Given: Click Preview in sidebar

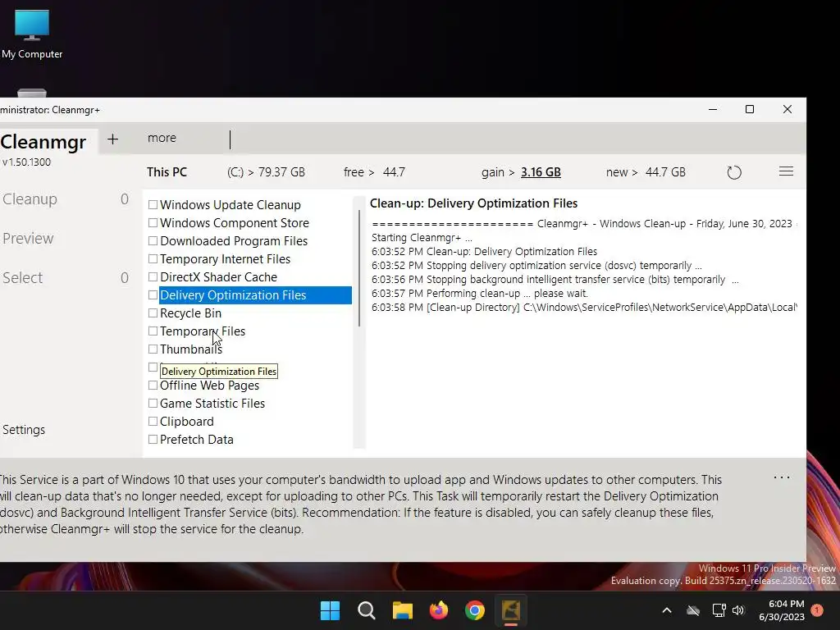Looking at the screenshot, I should tap(28, 239).
